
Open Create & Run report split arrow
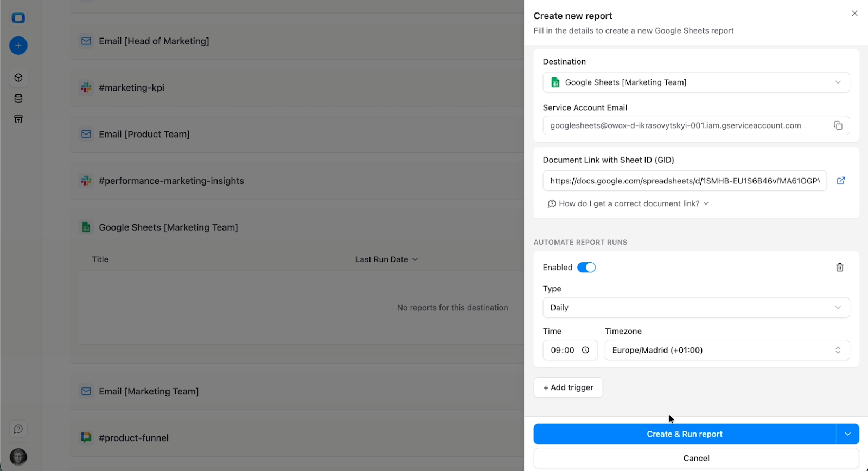click(x=847, y=434)
